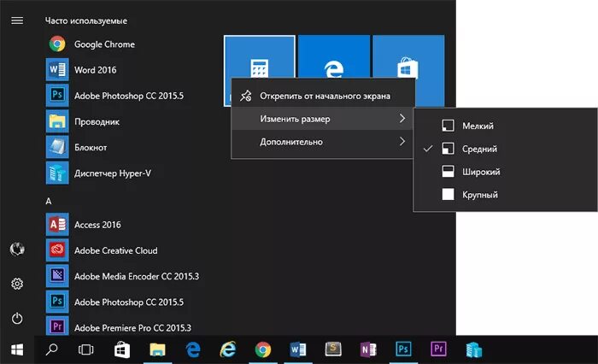Screen dimensions: 598x364
Task: Click the Power icon in Start sidebar
Action: pyautogui.click(x=17, y=318)
